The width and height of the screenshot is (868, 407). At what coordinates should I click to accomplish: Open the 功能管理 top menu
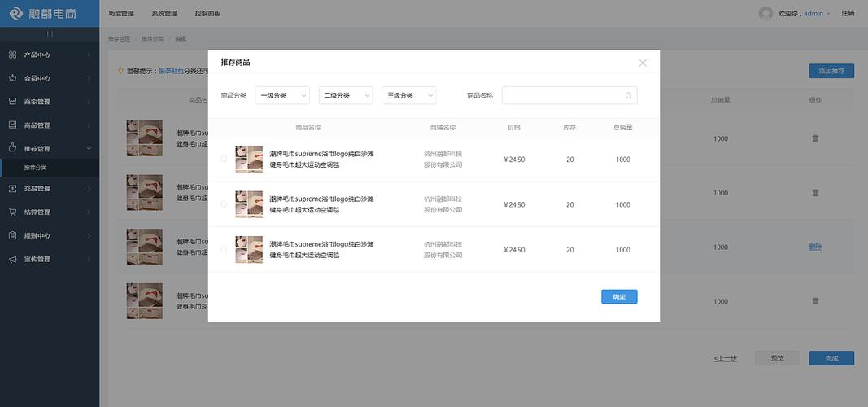click(x=121, y=13)
